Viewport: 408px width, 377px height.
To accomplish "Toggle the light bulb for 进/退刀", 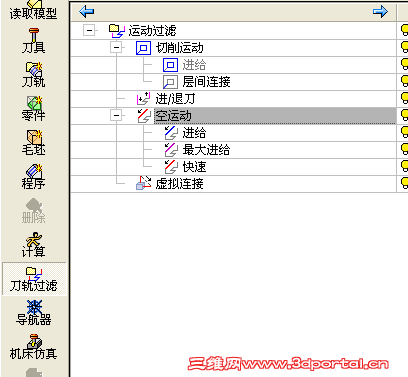I will pos(404,98).
